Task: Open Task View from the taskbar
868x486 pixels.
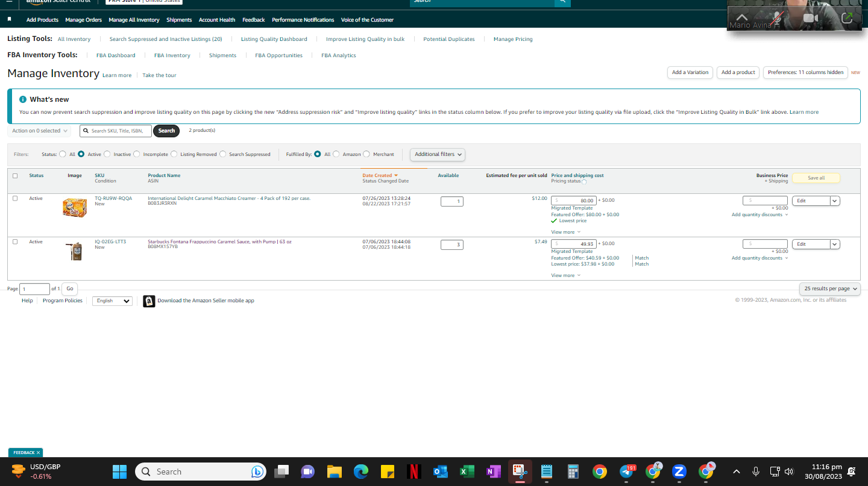Action: [281, 472]
